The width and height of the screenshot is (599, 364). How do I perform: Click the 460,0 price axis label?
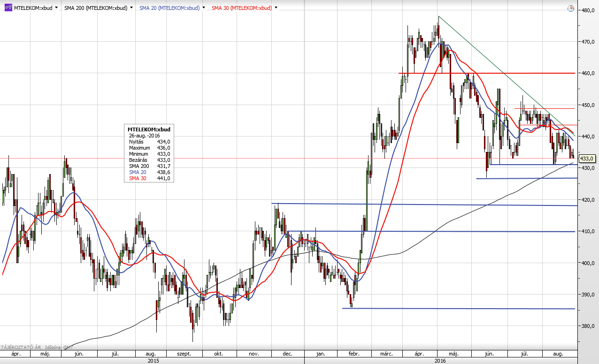click(588, 73)
